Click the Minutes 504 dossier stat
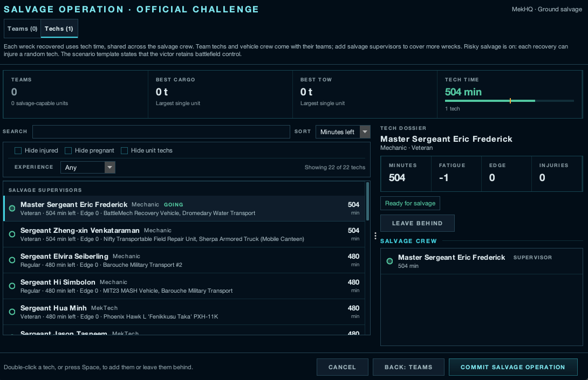The width and height of the screenshot is (588, 380). point(406,174)
